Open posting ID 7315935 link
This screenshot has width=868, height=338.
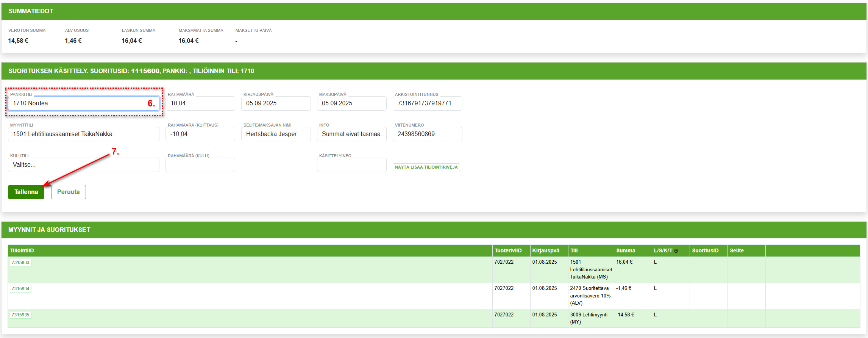point(20,315)
